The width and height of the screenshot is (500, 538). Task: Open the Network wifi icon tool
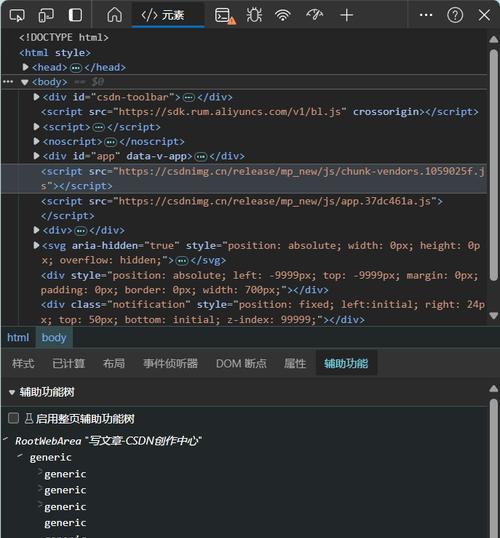click(x=282, y=15)
